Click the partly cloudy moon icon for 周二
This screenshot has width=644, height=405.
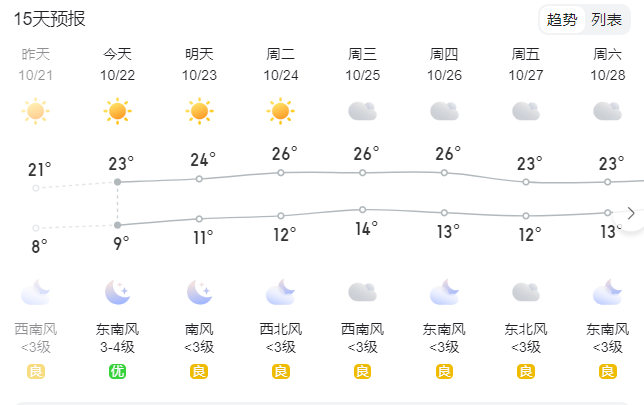(x=281, y=292)
